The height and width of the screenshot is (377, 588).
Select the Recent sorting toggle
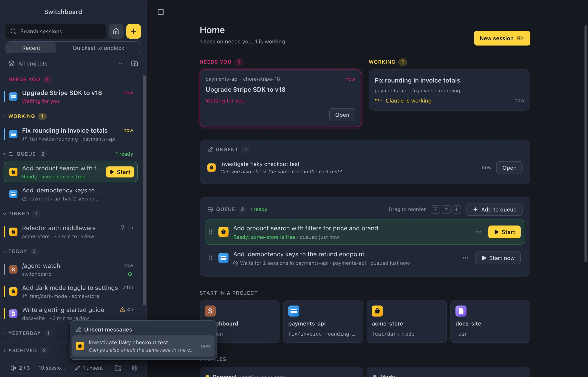(31, 48)
